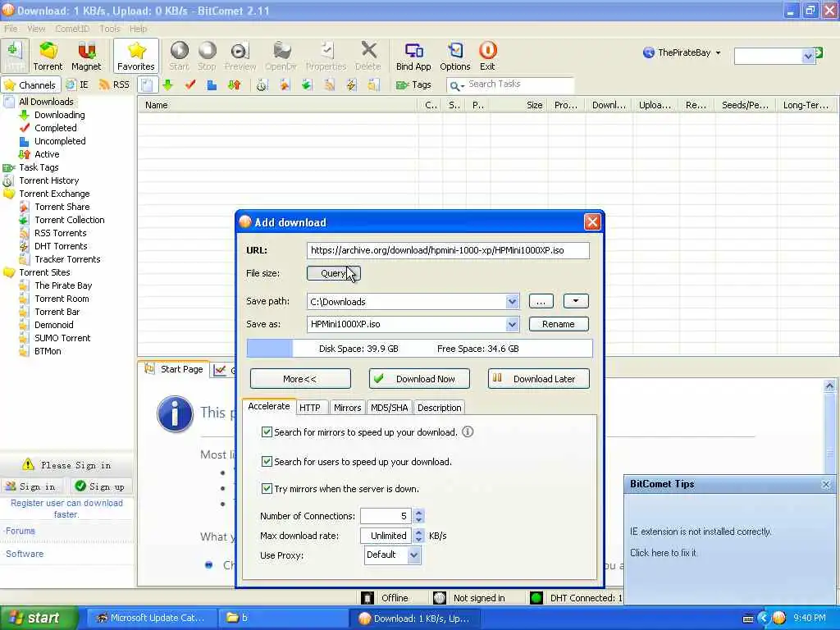Click the red checkmark completed filter icon

pos(190,84)
